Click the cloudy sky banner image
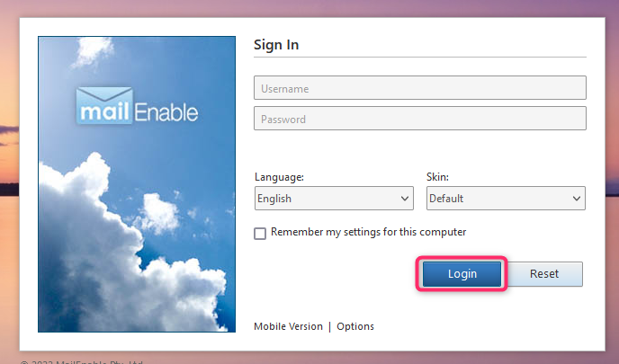This screenshot has width=619, height=364. 137,184
